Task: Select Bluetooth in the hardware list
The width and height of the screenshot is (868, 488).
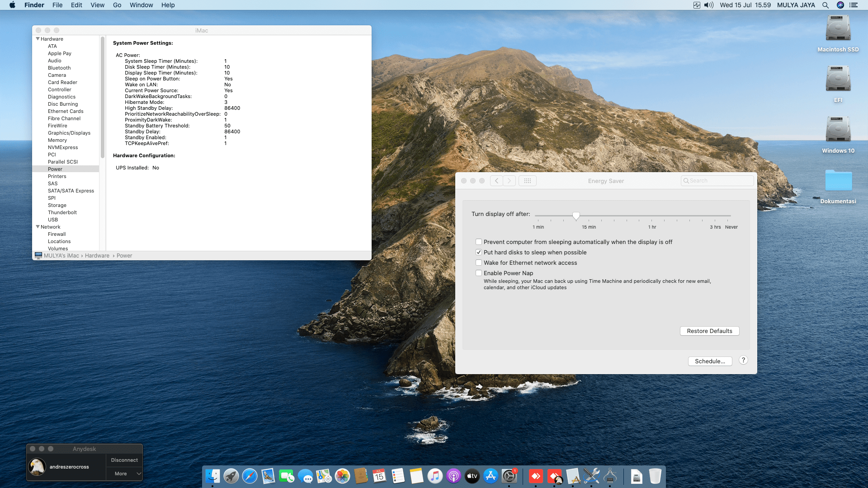Action: pyautogui.click(x=59, y=68)
